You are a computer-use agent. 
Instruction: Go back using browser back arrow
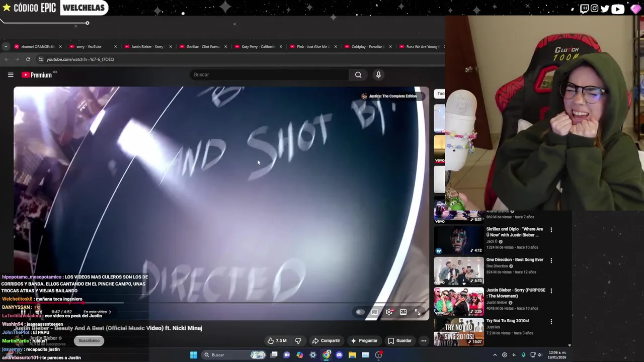click(6, 59)
